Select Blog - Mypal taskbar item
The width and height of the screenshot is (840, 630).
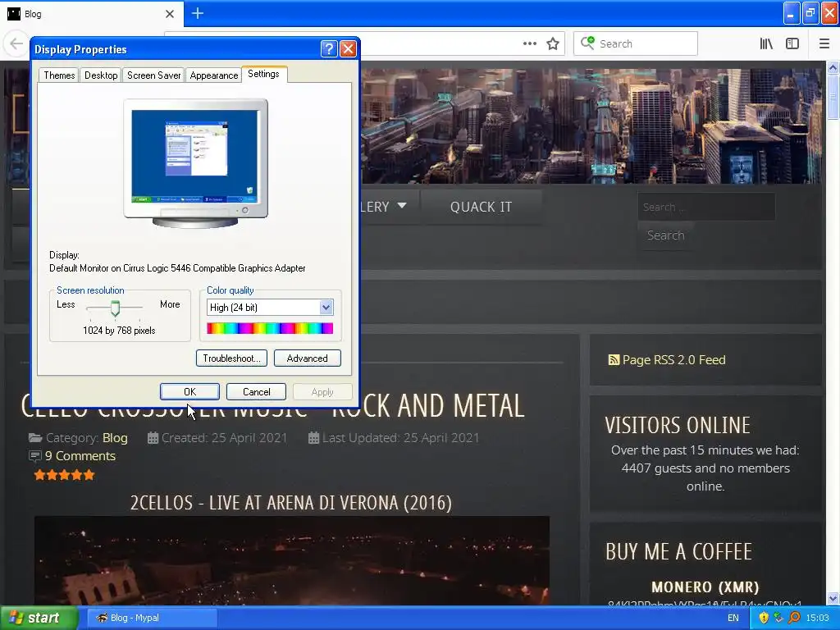pyautogui.click(x=151, y=618)
